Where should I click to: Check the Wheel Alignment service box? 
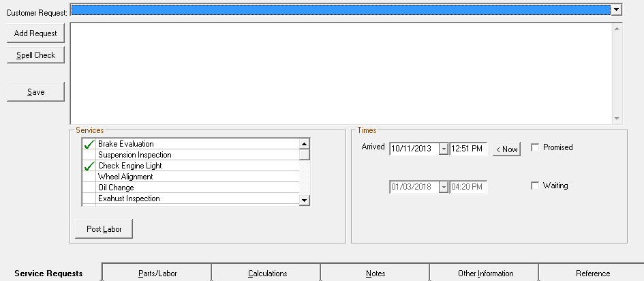pos(89,177)
